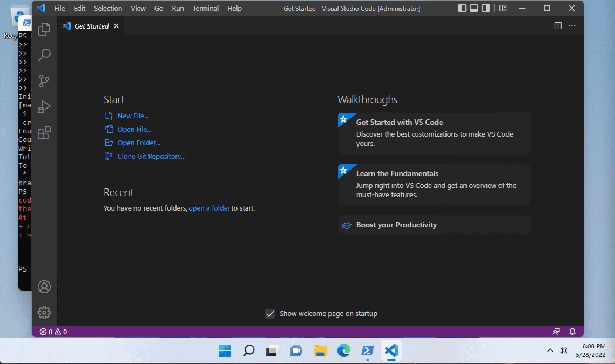Show notifications via bell icon
Viewport: 615px width, 364px height.
[572, 332]
